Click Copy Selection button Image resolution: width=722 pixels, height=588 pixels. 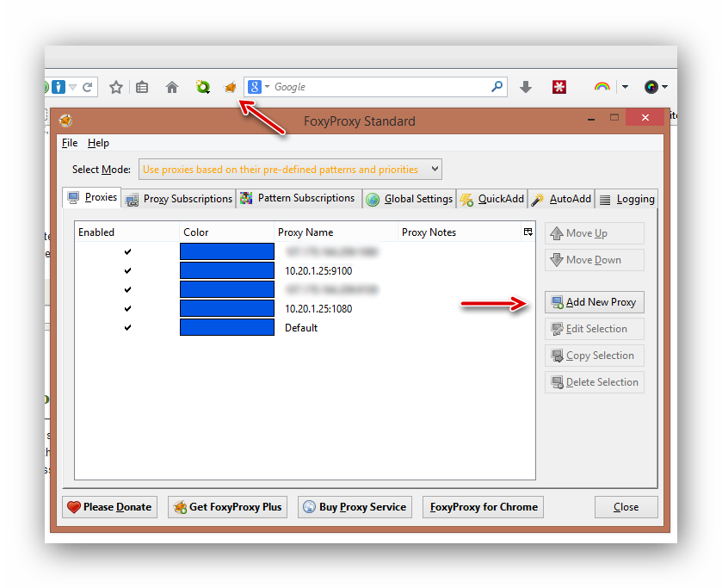point(595,356)
